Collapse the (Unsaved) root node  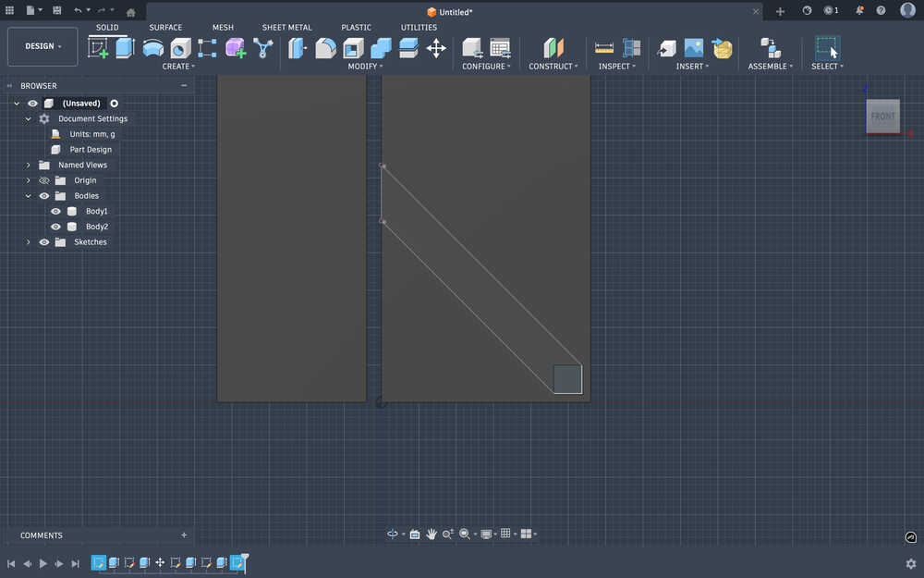tap(17, 104)
